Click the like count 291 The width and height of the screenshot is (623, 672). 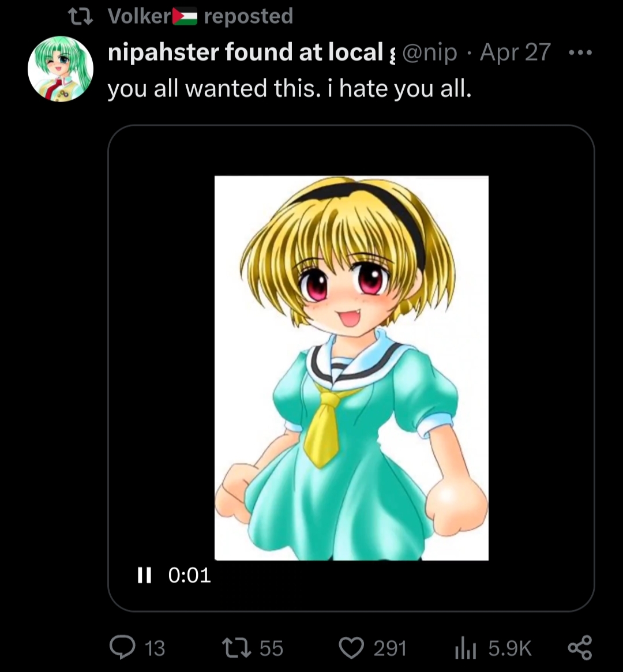click(390, 648)
